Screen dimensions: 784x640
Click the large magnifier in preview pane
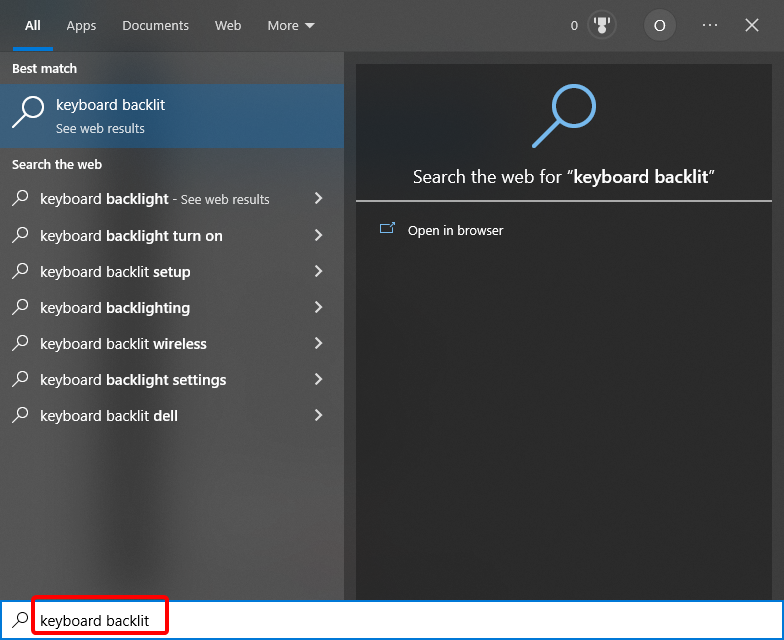563,116
